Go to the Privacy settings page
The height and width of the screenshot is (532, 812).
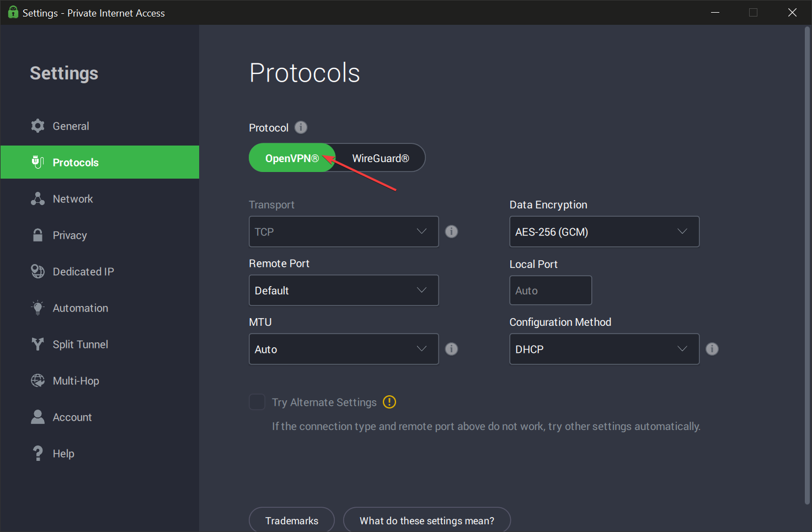tap(100, 235)
